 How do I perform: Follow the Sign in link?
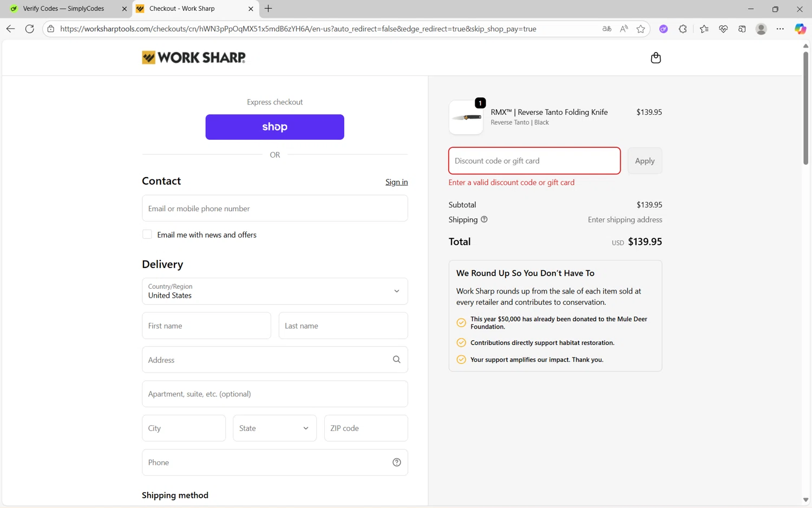point(397,182)
